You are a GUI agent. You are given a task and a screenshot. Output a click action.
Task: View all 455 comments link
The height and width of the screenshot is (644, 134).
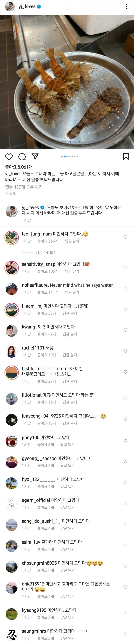24,187
